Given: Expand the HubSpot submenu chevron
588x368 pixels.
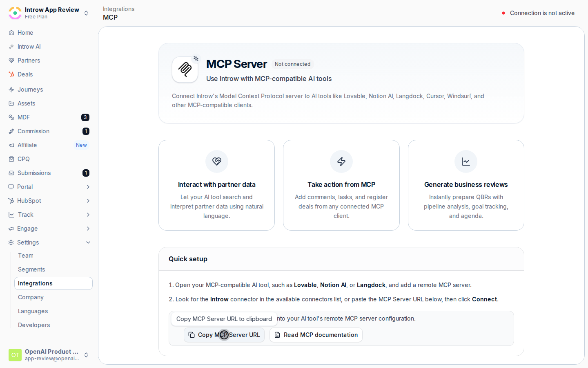Looking at the screenshot, I should [x=88, y=201].
